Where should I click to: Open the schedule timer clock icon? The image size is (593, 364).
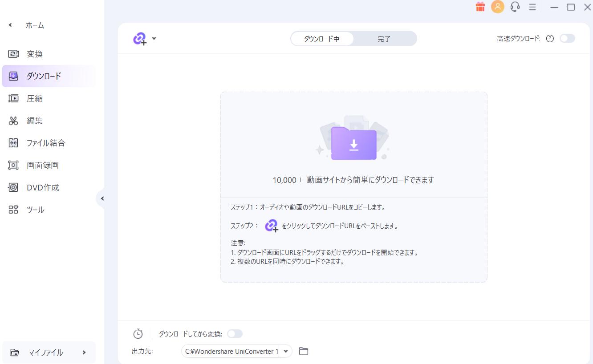click(x=138, y=334)
